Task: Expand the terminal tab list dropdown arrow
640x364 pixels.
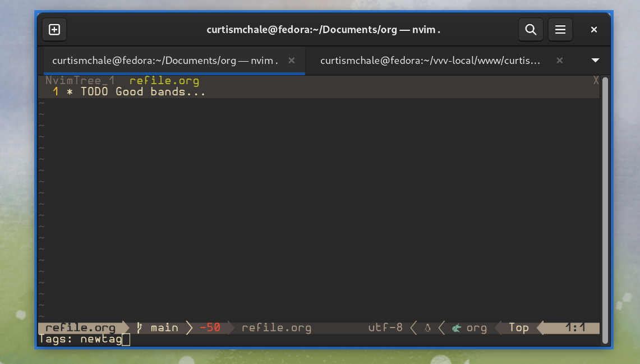Action: click(596, 61)
